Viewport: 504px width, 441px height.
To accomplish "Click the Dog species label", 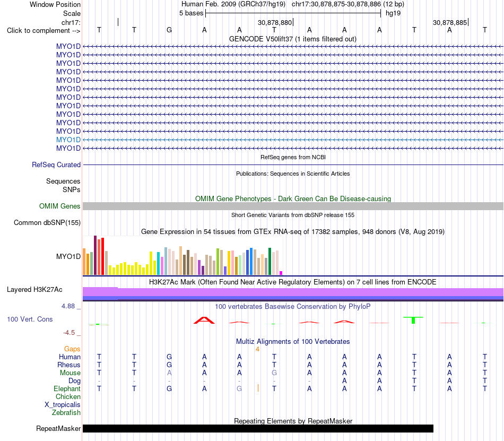I will (x=74, y=381).
